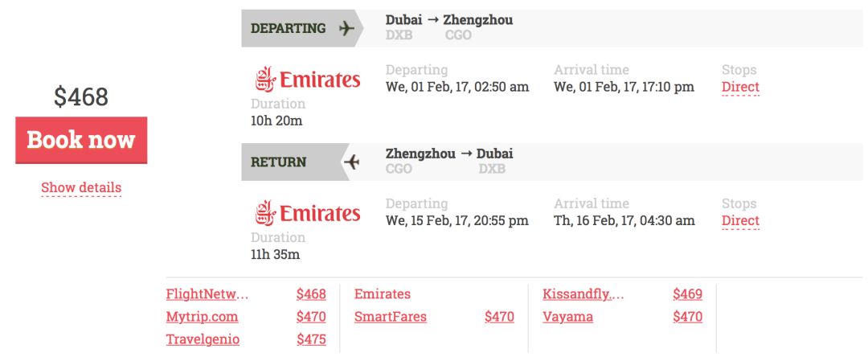The image size is (868, 357).
Task: Click the return airplane icon
Action: coord(351,162)
